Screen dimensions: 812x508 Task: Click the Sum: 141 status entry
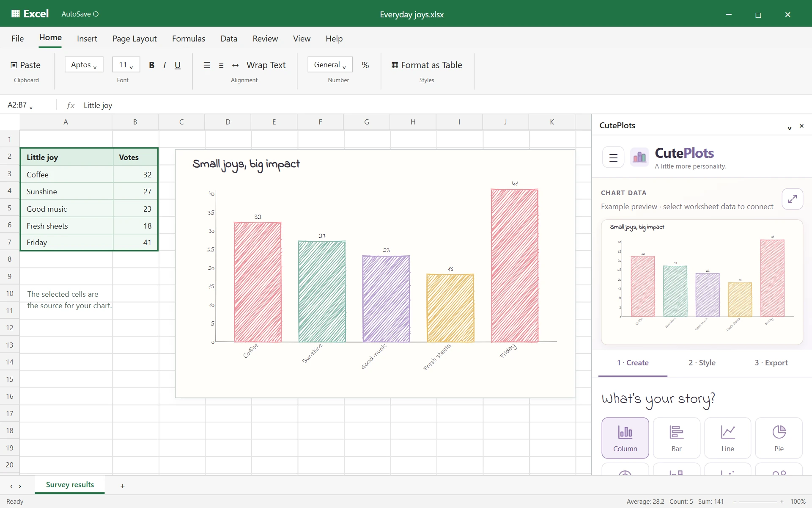coord(711,502)
